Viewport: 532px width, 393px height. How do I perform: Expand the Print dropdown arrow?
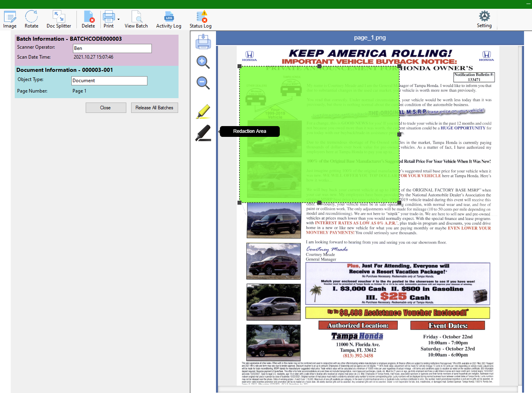tap(118, 19)
